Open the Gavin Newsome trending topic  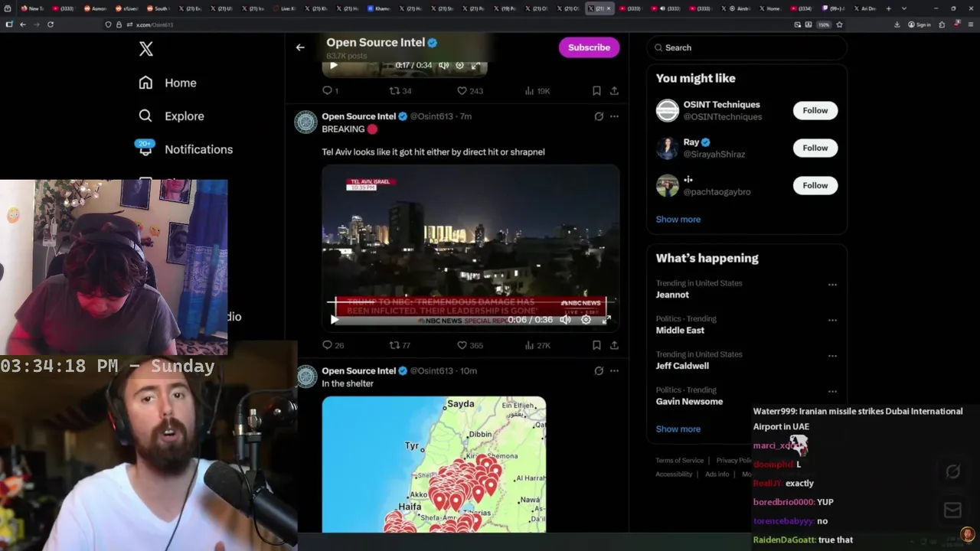coord(689,401)
